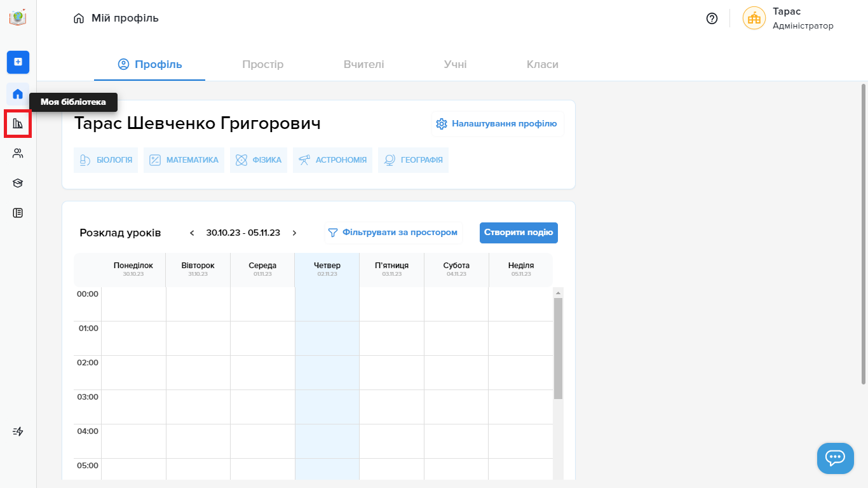
Task: Open My Library (Моя бібліотека) sidebar icon
Action: click(18, 123)
